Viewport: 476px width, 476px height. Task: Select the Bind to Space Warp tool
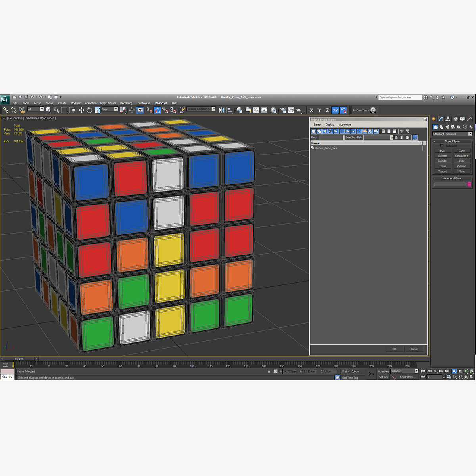22,110
